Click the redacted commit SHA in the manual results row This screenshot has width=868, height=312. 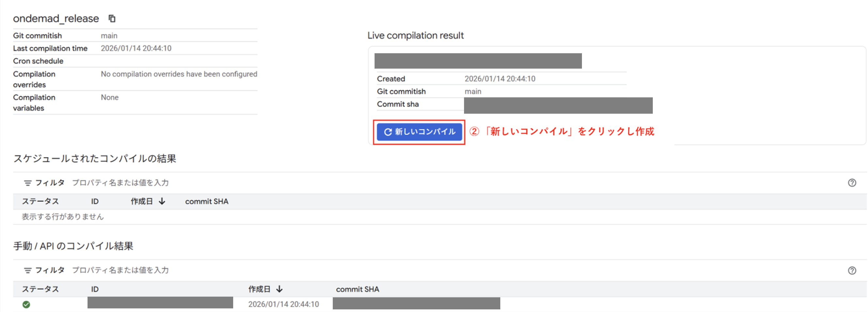point(416,303)
